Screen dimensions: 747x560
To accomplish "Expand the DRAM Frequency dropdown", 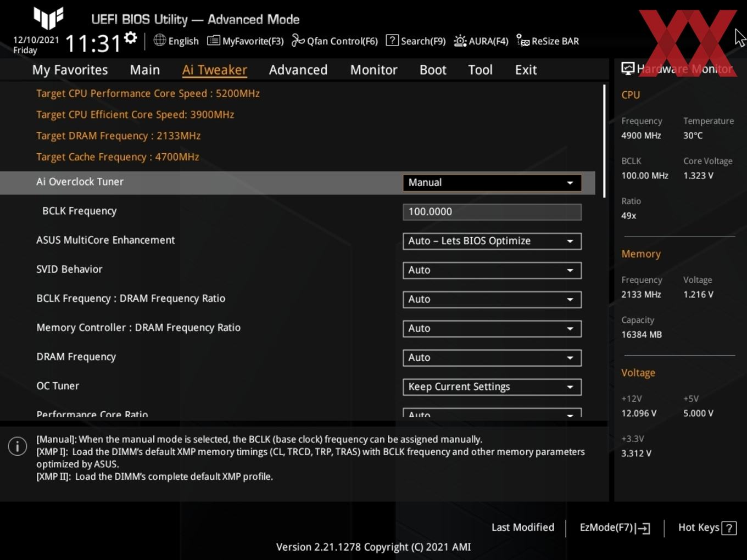I will click(x=492, y=357).
